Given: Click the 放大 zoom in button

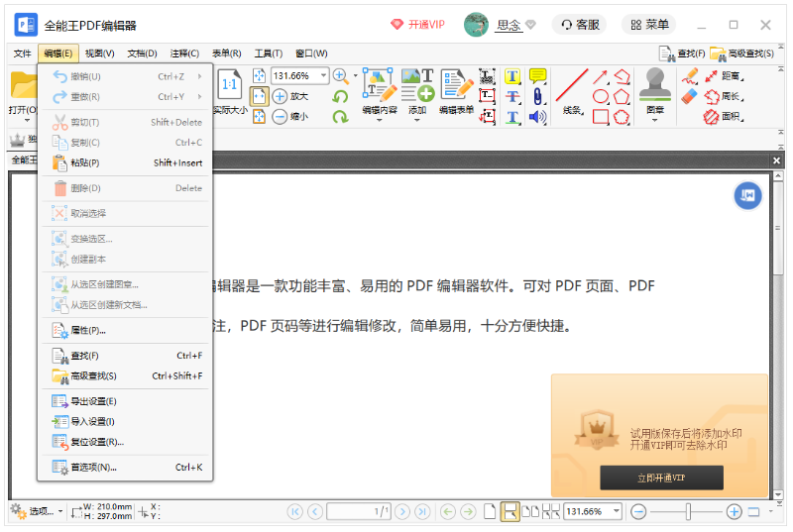Looking at the screenshot, I should 290,96.
